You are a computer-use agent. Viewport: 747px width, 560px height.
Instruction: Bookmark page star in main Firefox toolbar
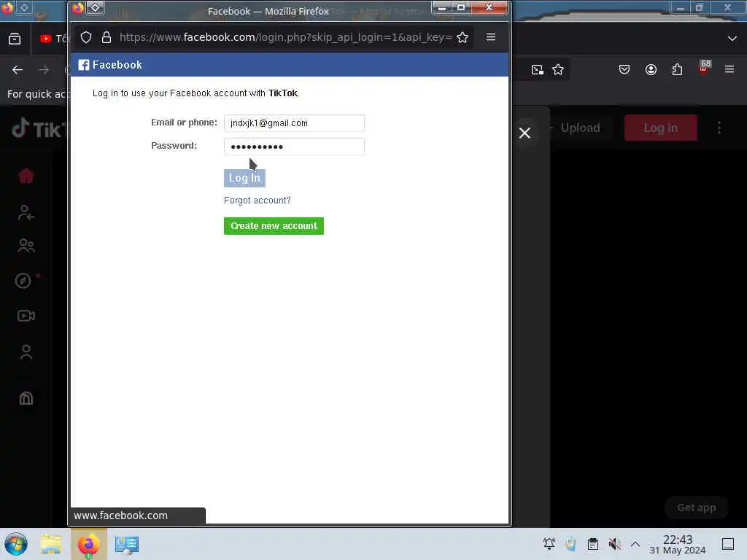[558, 70]
